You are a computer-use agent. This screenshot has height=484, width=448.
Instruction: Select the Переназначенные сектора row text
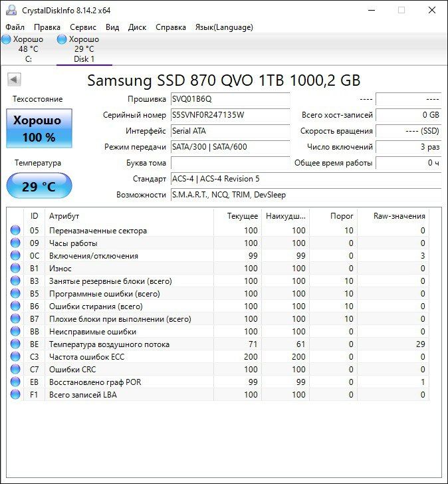(x=98, y=231)
